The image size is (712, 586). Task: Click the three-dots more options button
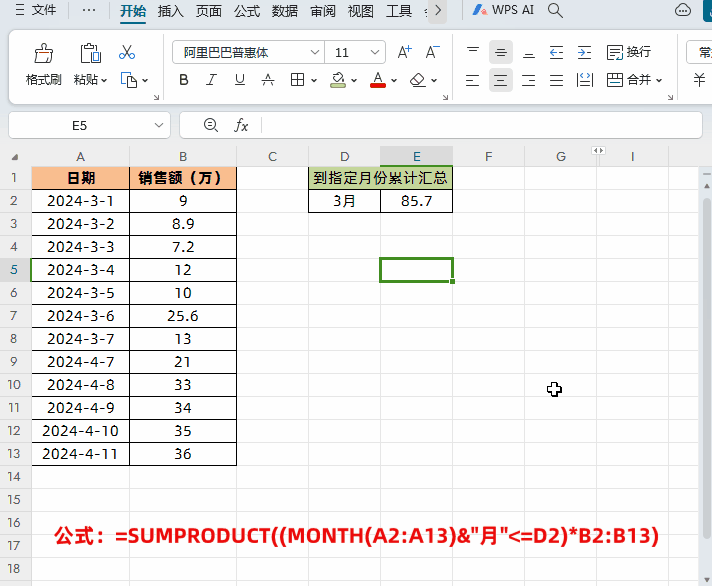[89, 10]
